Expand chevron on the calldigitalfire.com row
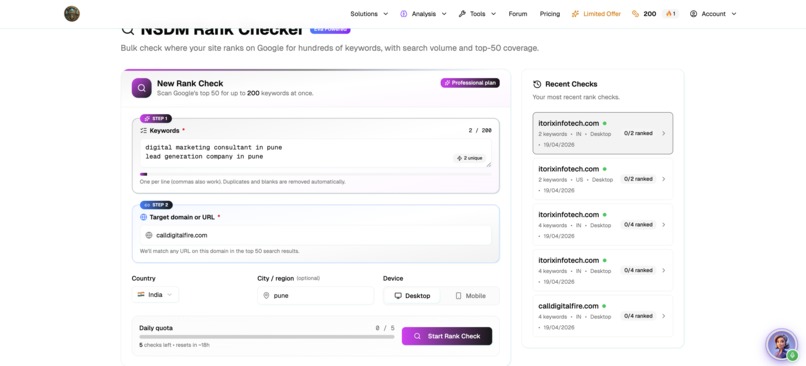 pyautogui.click(x=664, y=316)
